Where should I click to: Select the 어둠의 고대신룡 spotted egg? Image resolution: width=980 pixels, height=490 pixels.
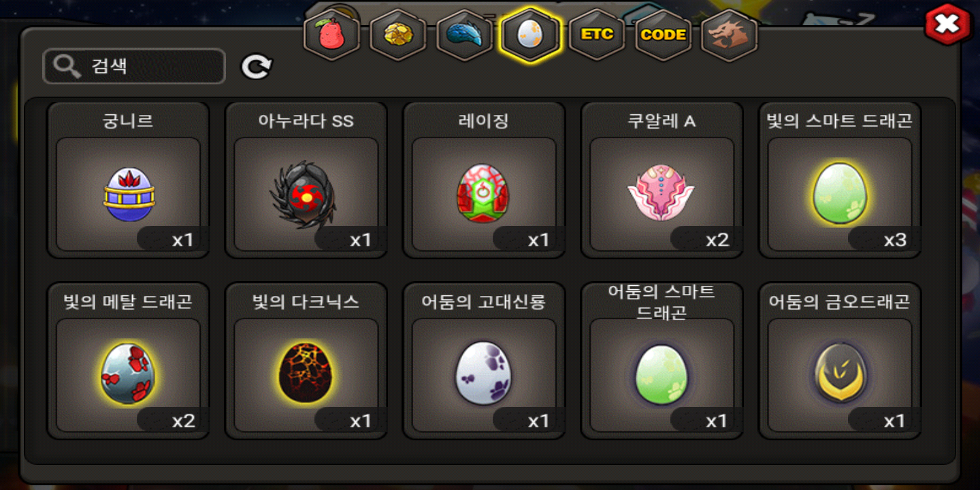[x=484, y=361]
